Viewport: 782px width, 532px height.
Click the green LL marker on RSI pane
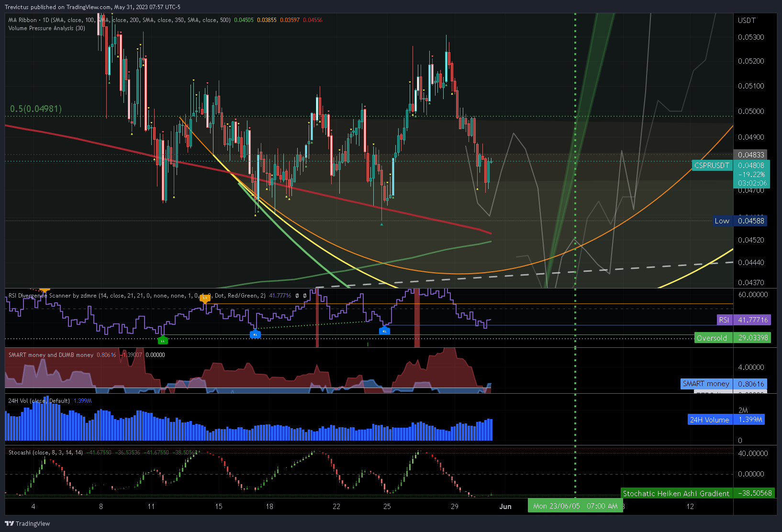pyautogui.click(x=163, y=340)
